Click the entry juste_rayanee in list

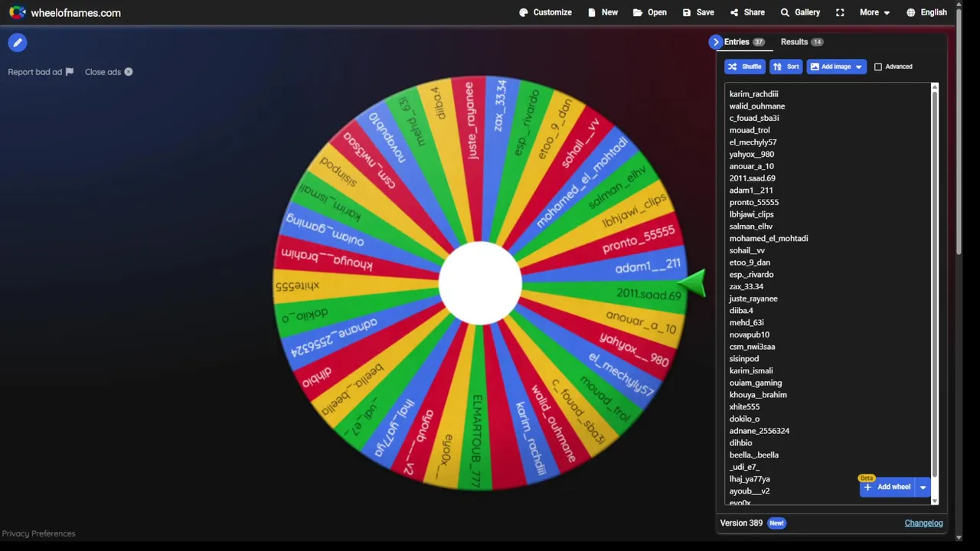coord(753,298)
